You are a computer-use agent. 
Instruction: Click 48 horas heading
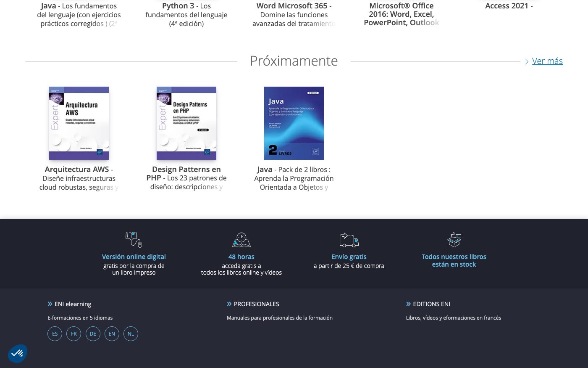241,257
